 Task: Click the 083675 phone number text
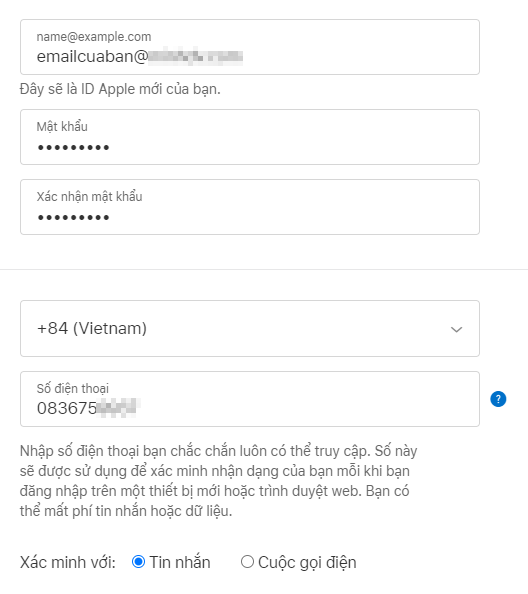pos(67,408)
